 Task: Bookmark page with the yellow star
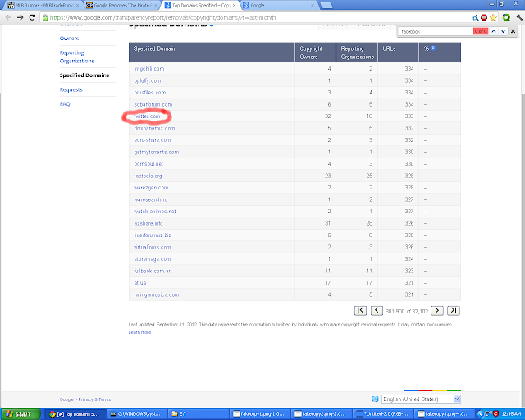(493, 17)
